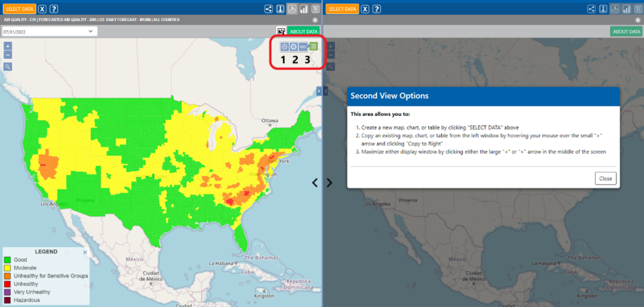Open the chain link map tool
The width and height of the screenshot is (644, 307).
[x=303, y=47]
